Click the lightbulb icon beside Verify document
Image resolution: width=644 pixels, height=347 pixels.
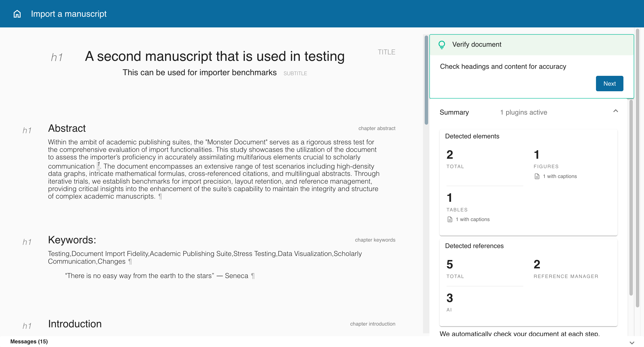(442, 44)
